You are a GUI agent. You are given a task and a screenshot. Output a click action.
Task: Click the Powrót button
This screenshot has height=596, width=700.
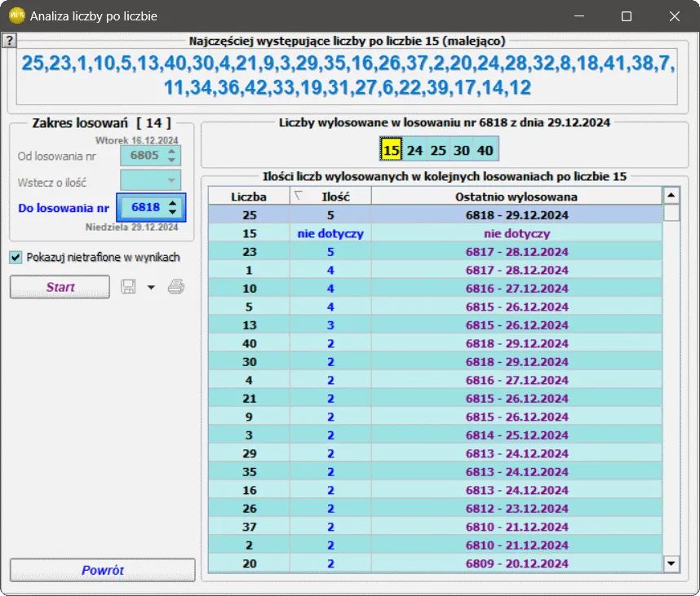[x=103, y=570]
